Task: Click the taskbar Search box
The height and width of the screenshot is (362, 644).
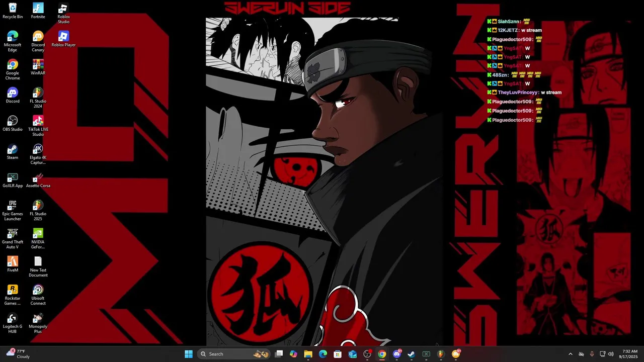Action: pos(233,354)
